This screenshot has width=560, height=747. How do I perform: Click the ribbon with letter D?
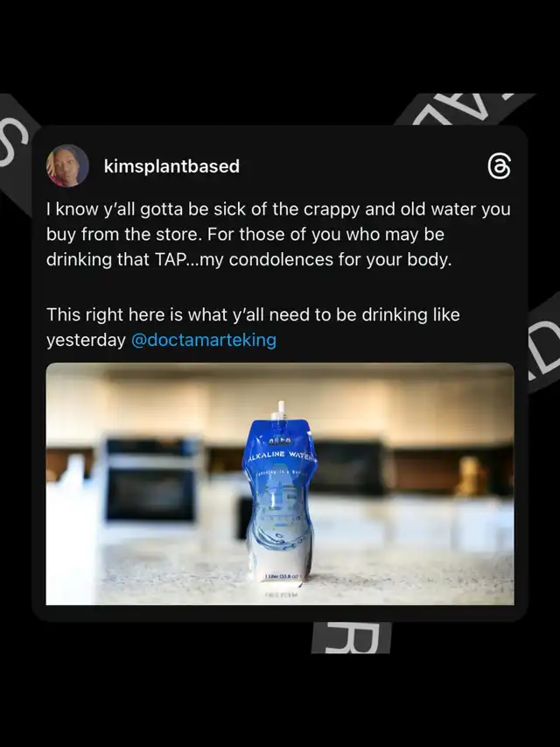click(544, 345)
